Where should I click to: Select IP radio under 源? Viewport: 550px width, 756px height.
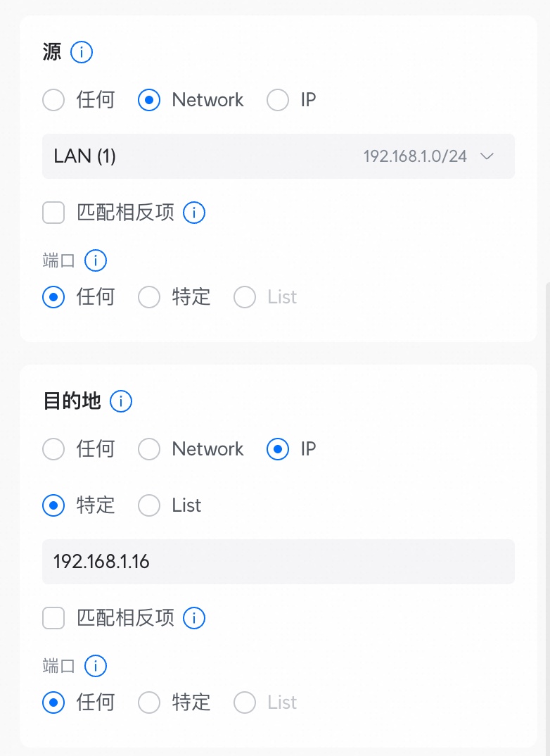pos(278,100)
